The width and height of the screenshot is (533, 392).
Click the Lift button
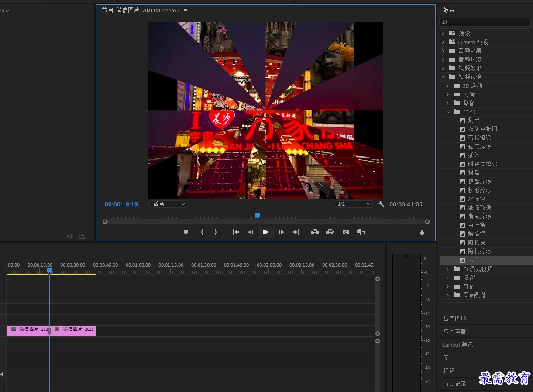pyautogui.click(x=315, y=232)
